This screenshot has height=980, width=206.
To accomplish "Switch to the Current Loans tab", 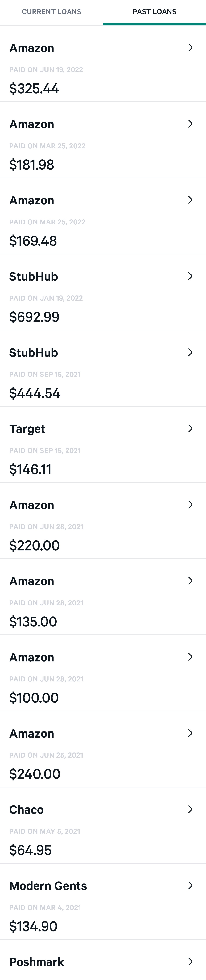I will click(51, 12).
